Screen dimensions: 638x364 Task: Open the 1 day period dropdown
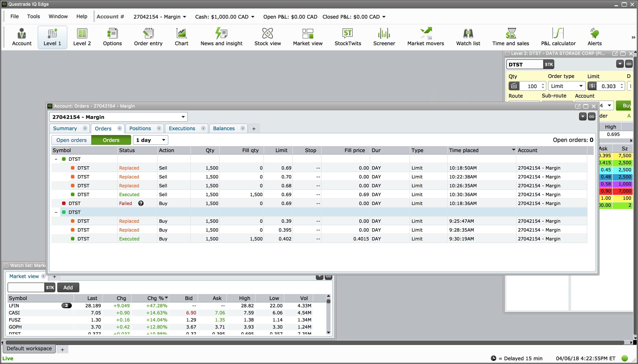pyautogui.click(x=151, y=140)
